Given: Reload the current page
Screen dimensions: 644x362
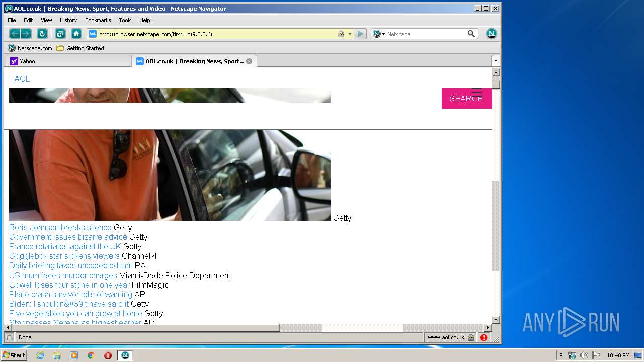Looking at the screenshot, I should pyautogui.click(x=42, y=34).
